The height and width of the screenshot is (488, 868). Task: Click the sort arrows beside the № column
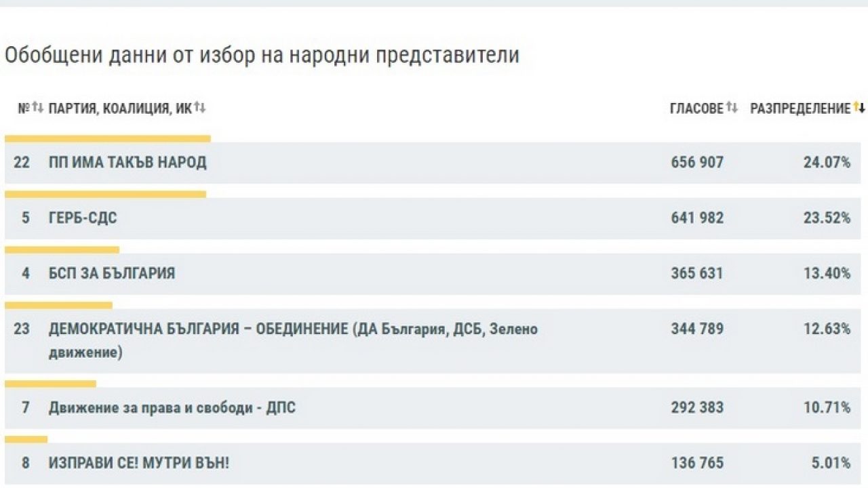[x=37, y=108]
